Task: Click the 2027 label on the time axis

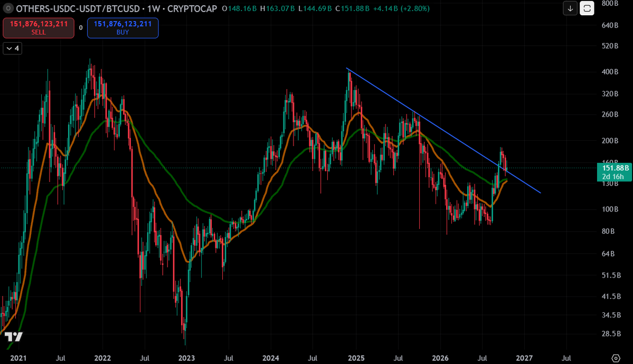Action: click(524, 358)
